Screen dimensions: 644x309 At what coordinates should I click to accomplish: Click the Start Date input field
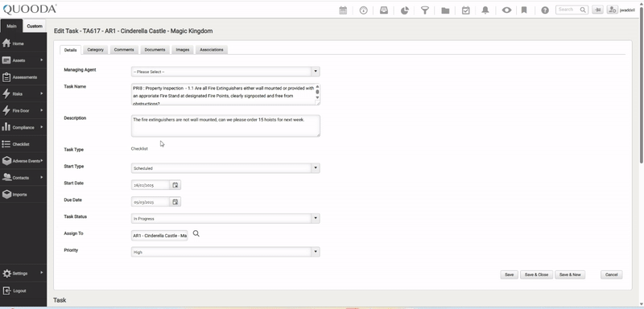151,185
